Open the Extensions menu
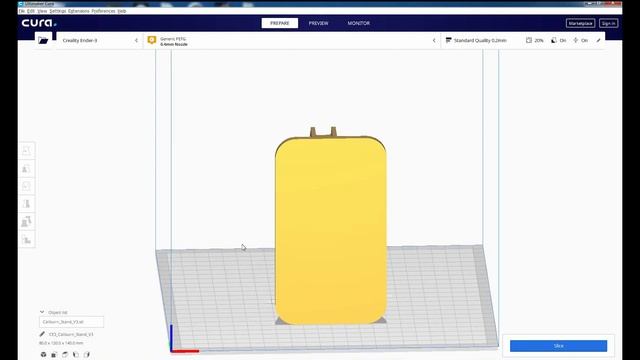 tap(78, 11)
